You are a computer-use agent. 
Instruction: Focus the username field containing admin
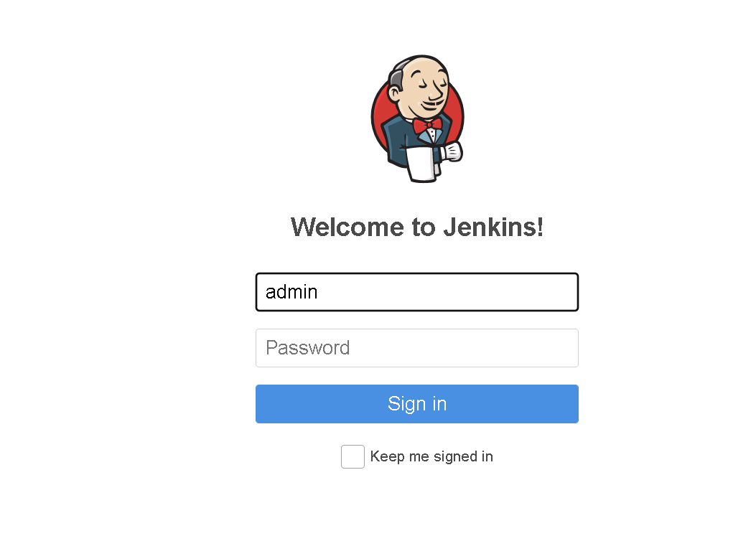click(x=417, y=292)
